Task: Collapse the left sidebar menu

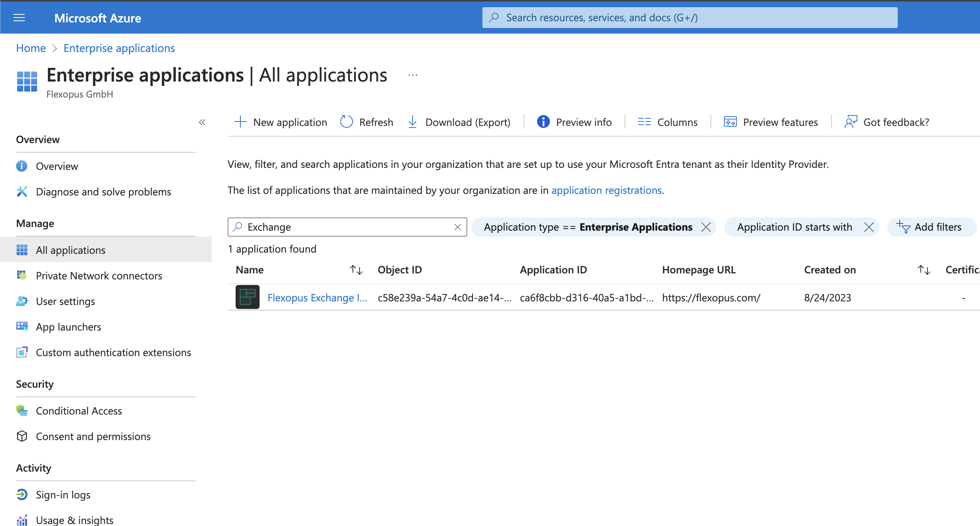Action: [x=202, y=122]
